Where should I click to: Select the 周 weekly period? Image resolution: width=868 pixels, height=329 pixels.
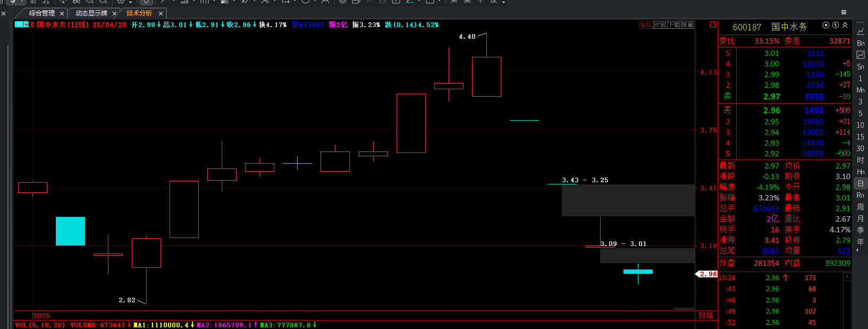click(x=861, y=207)
